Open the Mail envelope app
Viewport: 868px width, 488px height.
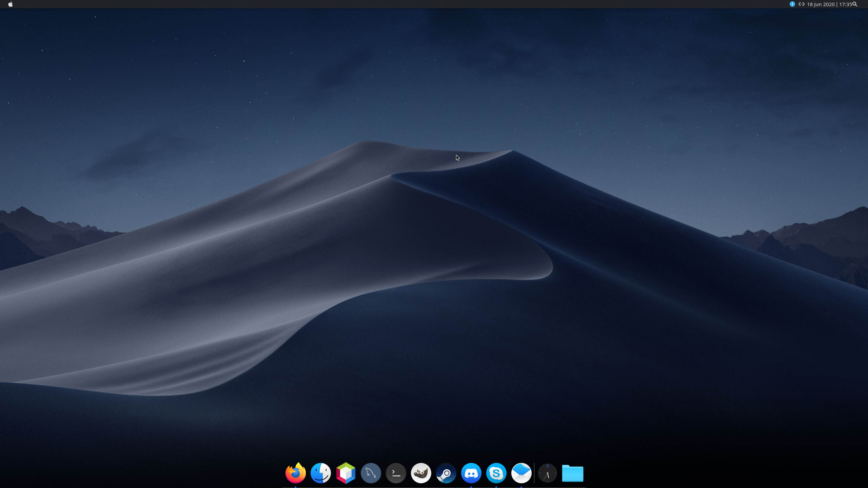tap(521, 473)
